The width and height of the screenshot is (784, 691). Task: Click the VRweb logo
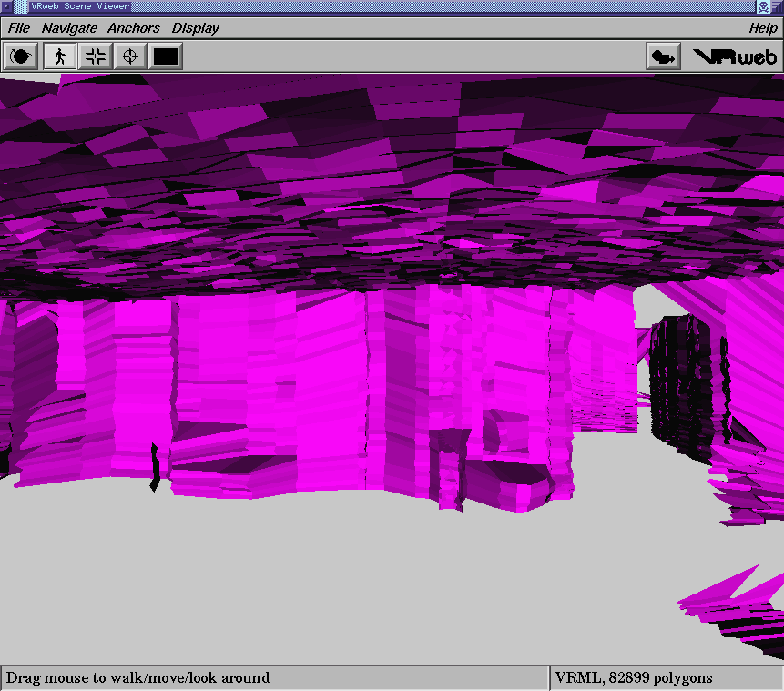(x=735, y=56)
